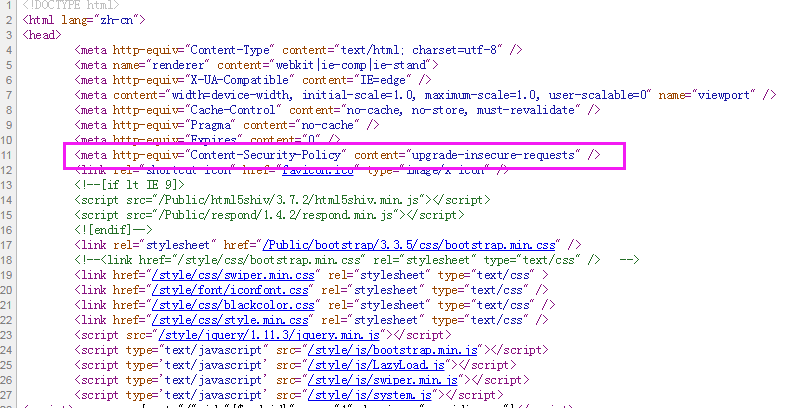The width and height of the screenshot is (807, 408).
Task: Click the <![endif]--> comment line
Action: point(113,230)
